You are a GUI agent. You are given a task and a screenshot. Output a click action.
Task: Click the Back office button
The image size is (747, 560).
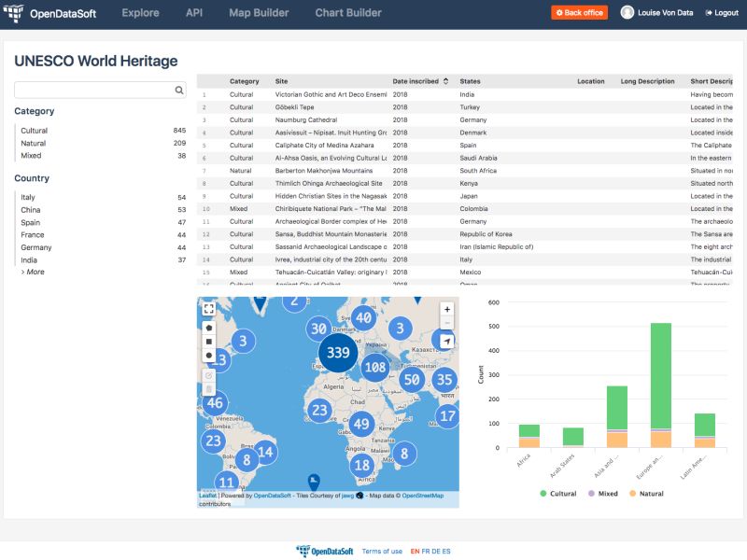point(579,13)
